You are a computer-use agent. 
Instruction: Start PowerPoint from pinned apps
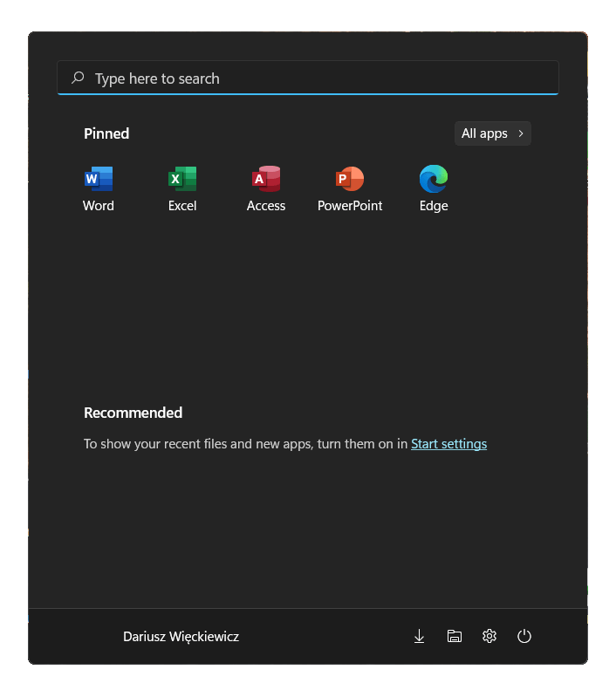pos(350,188)
